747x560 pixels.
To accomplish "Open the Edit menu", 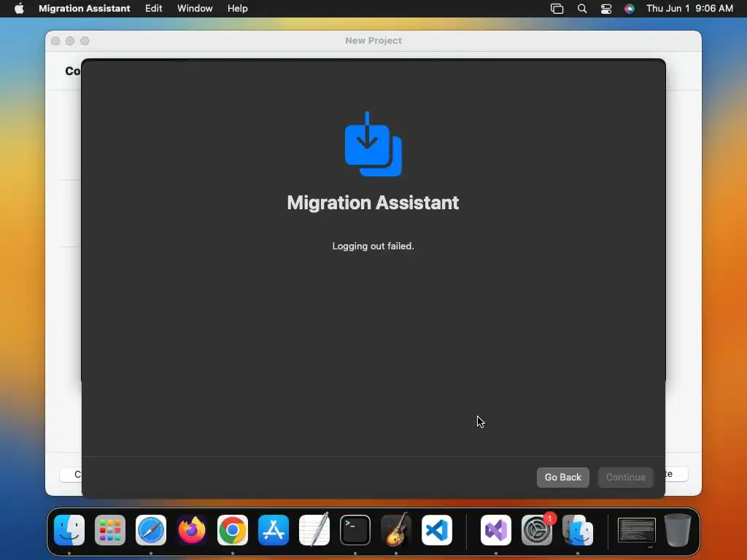I will tap(153, 9).
